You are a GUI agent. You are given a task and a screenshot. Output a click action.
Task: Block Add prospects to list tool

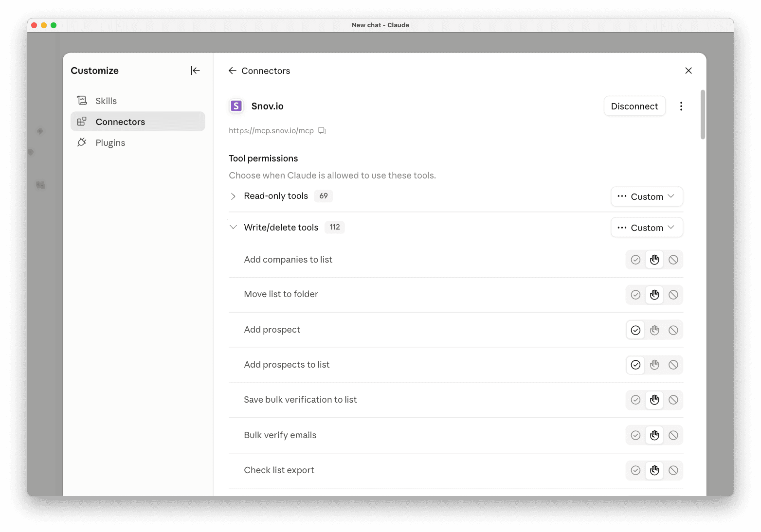pos(673,365)
